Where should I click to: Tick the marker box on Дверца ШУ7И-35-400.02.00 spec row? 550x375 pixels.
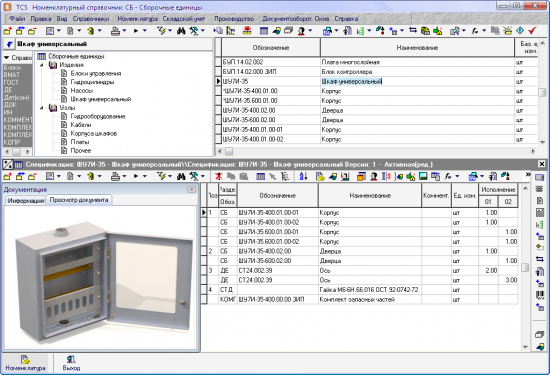coord(204,251)
